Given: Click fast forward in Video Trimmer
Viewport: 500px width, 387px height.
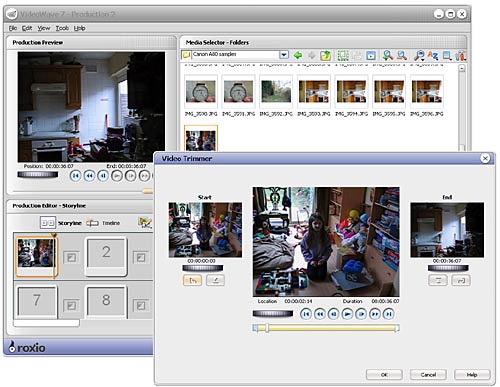Looking at the screenshot, I should coord(375,314).
